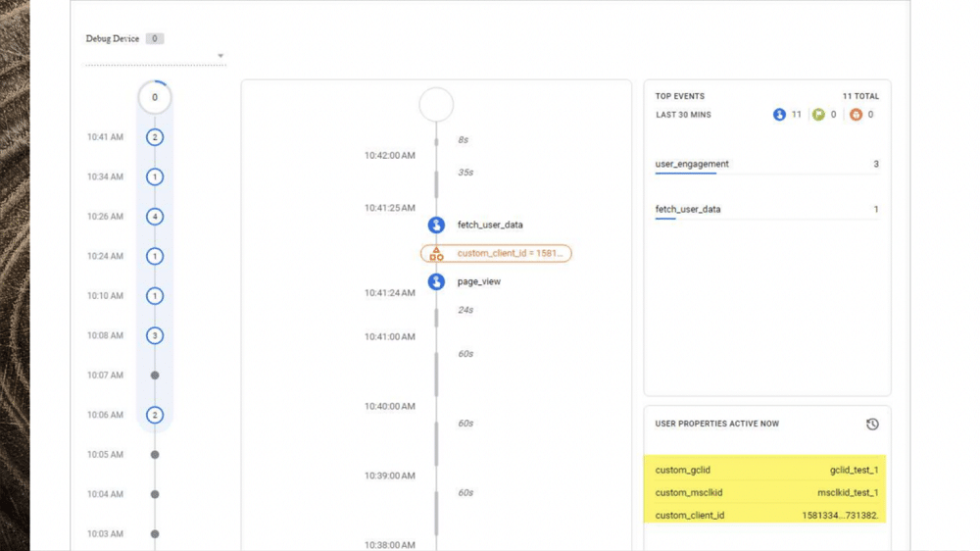This screenshot has width=980, height=551.
Task: Click the blue events count icon
Action: [x=779, y=115]
